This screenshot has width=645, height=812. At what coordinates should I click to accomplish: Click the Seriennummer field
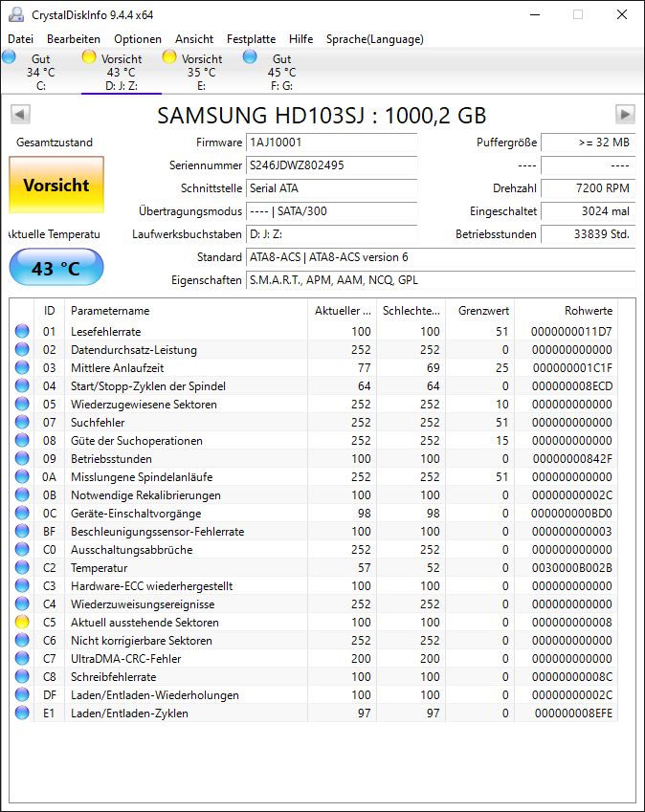click(331, 165)
